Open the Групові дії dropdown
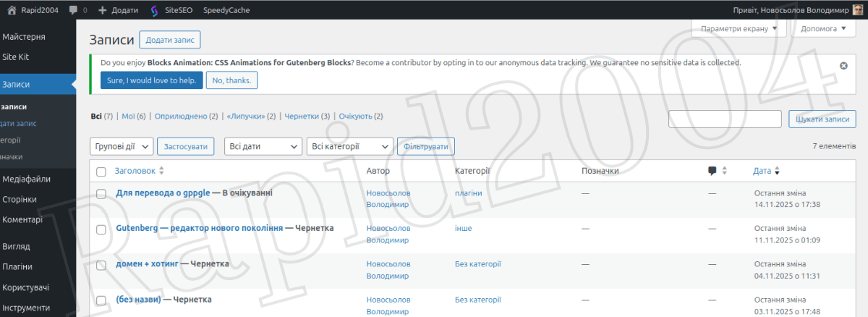The height and width of the screenshot is (317, 868). click(x=121, y=146)
